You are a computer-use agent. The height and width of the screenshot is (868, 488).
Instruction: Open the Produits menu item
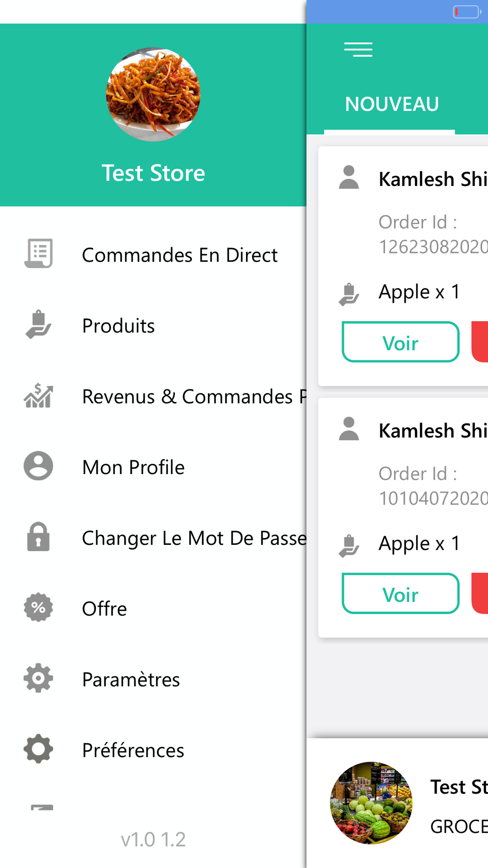pos(153,326)
